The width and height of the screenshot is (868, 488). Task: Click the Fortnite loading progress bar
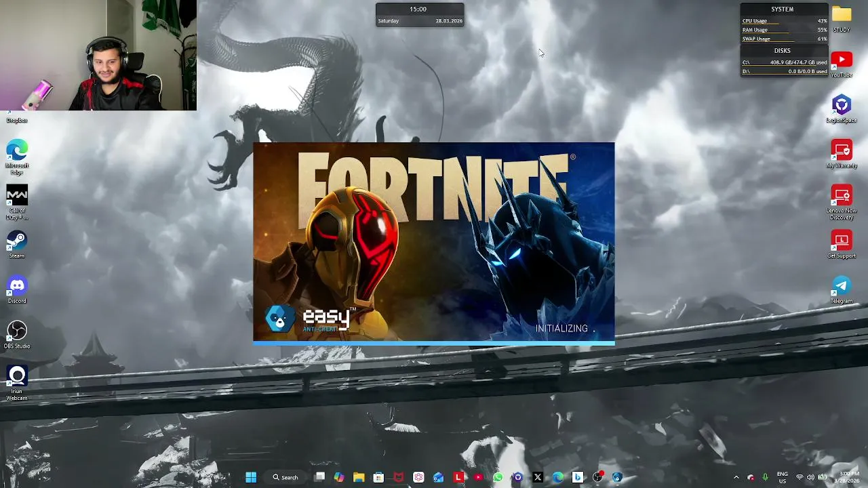click(434, 343)
